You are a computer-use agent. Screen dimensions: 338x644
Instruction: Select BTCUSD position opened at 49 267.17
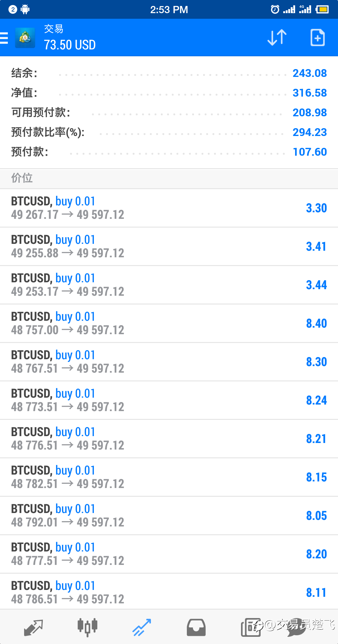coord(169,208)
